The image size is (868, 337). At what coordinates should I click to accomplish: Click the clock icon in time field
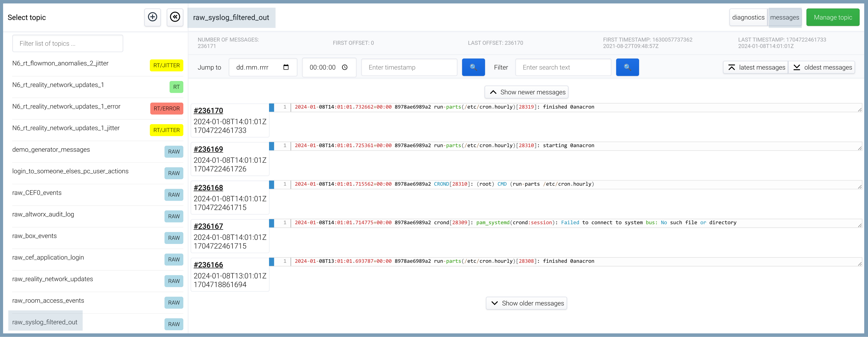(x=344, y=67)
